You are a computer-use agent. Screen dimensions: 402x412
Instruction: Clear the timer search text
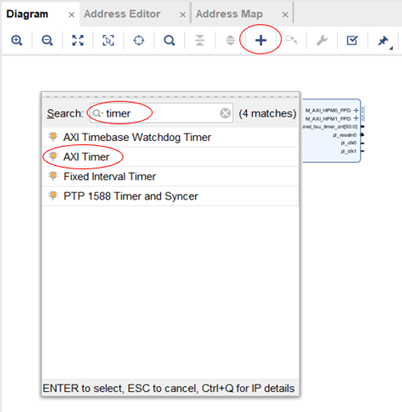click(x=225, y=113)
